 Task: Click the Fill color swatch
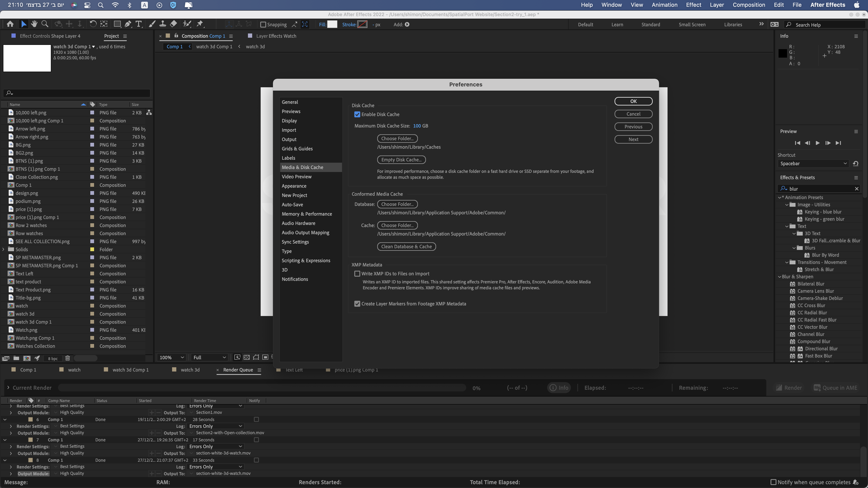332,24
